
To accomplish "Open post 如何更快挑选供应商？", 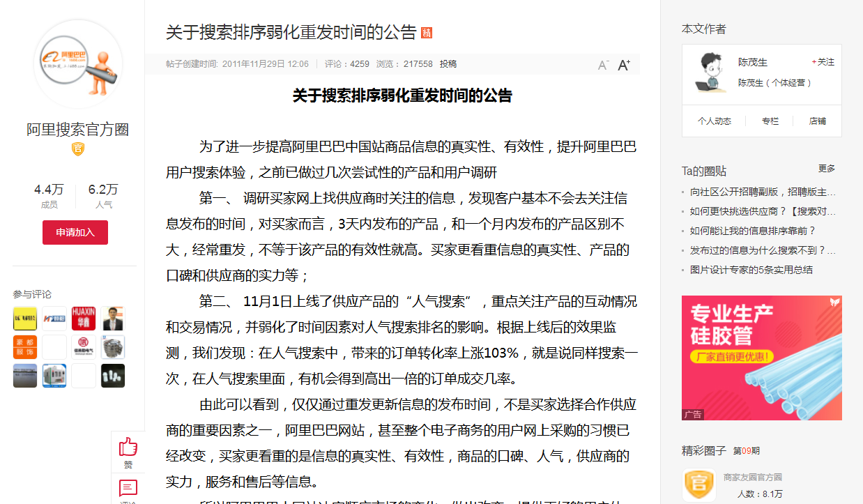I will click(x=763, y=211).
